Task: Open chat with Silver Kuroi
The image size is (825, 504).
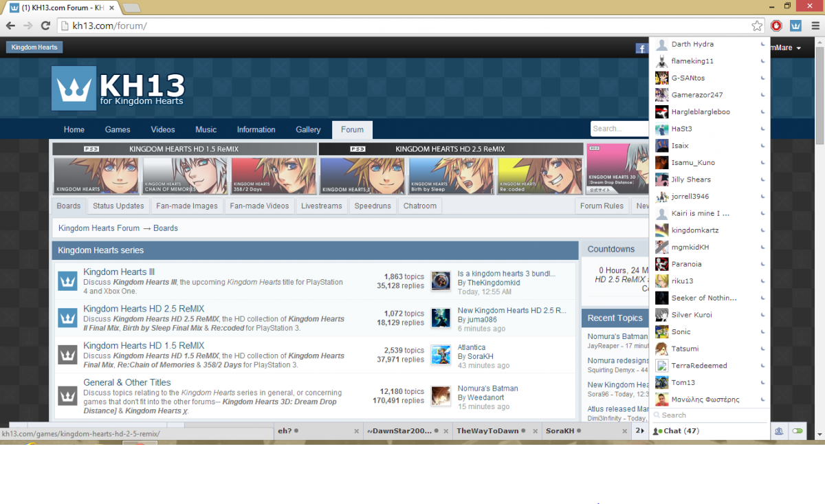Action: pos(709,315)
